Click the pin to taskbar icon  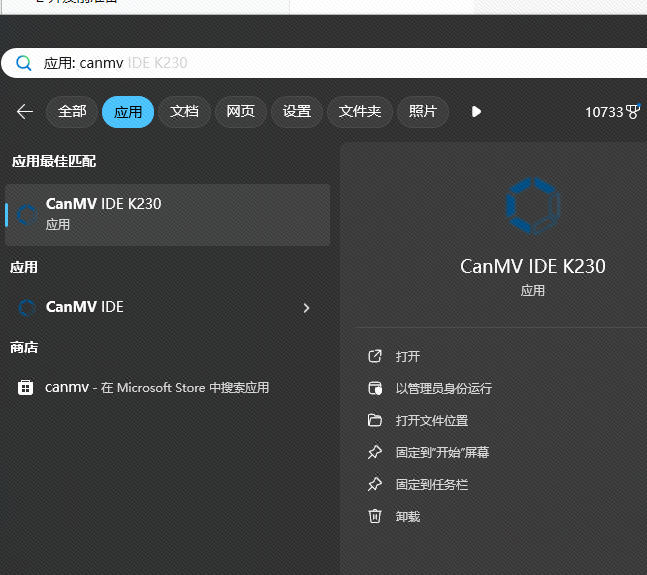coord(375,484)
